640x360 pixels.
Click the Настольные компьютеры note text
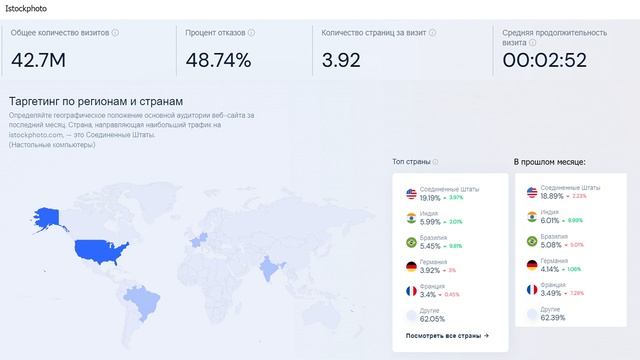(x=52, y=144)
